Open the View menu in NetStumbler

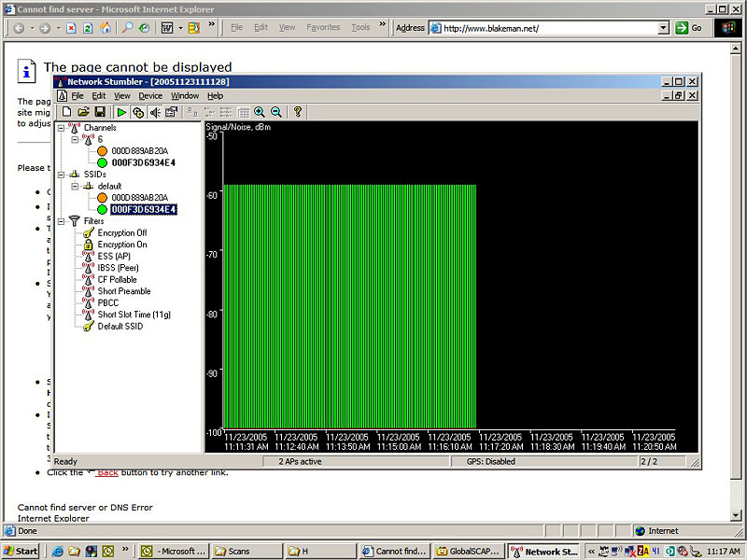122,96
